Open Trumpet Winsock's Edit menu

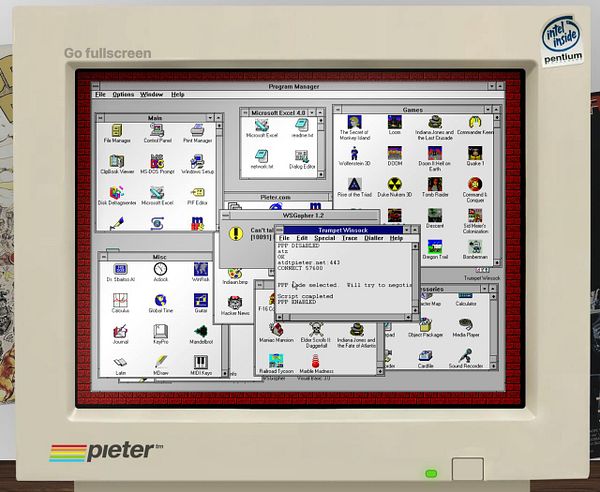coord(302,238)
